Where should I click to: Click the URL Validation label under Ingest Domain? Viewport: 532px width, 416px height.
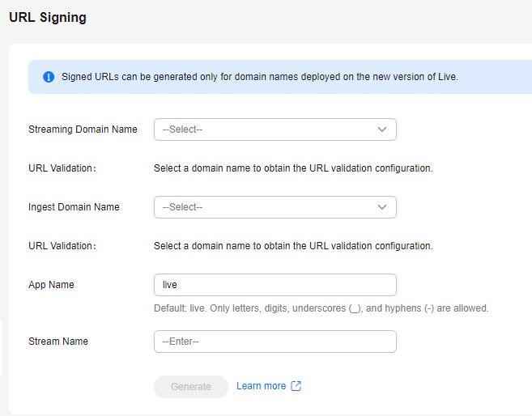click(62, 246)
